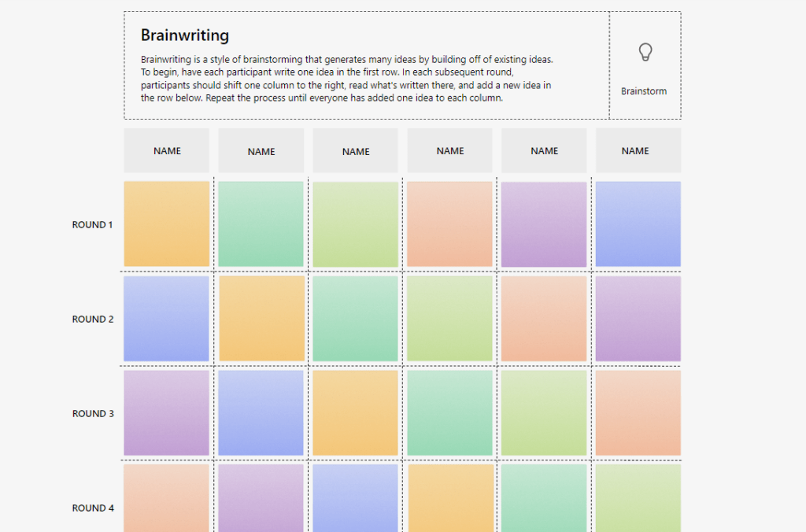The width and height of the screenshot is (806, 532).
Task: Click the ROUND 4 row label
Action: pyautogui.click(x=93, y=508)
